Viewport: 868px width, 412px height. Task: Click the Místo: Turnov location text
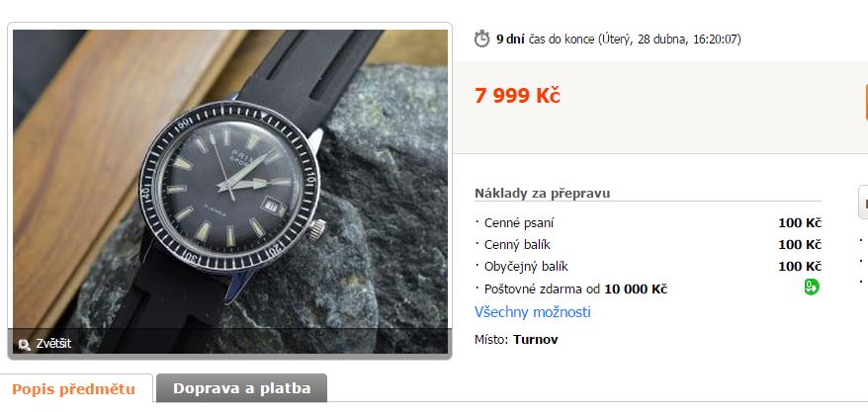[516, 339]
